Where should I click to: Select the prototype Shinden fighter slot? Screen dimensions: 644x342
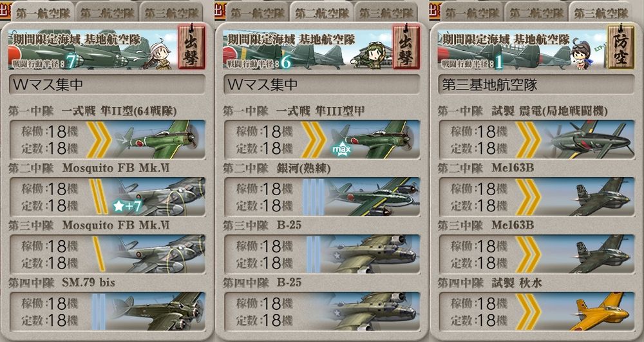click(x=537, y=139)
